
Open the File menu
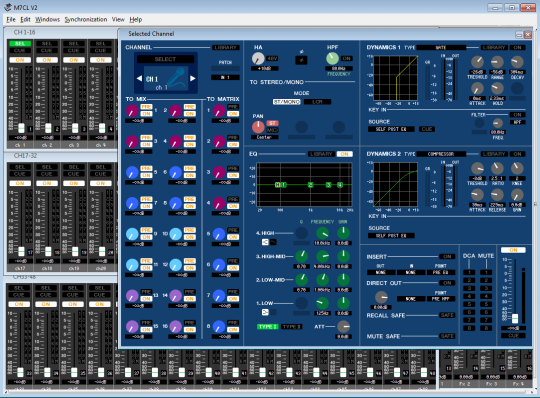point(11,20)
